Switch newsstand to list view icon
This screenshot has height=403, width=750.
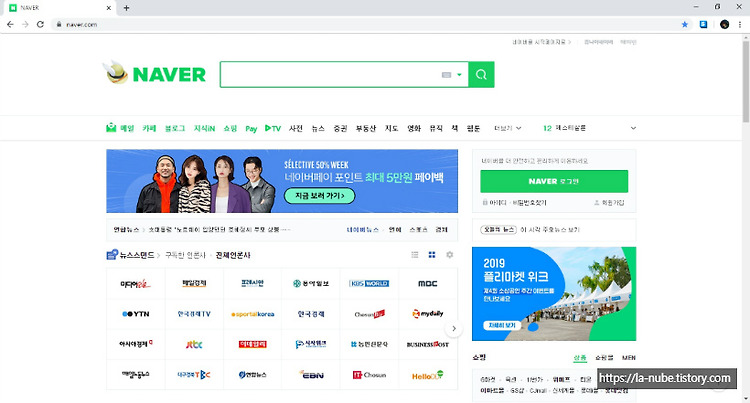(x=415, y=255)
